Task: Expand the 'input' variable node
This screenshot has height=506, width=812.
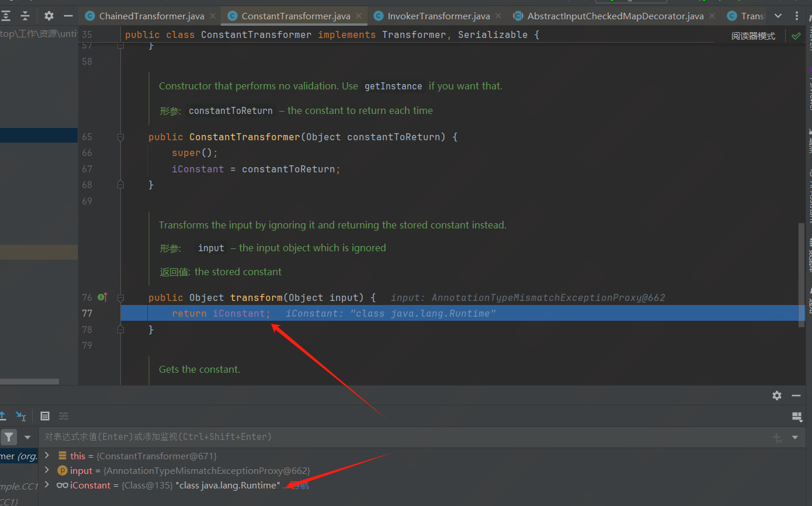Action: pos(47,470)
